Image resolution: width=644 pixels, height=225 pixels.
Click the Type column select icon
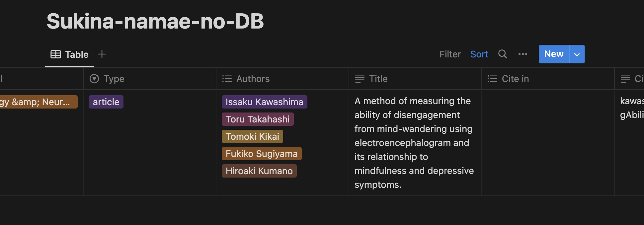(94, 79)
